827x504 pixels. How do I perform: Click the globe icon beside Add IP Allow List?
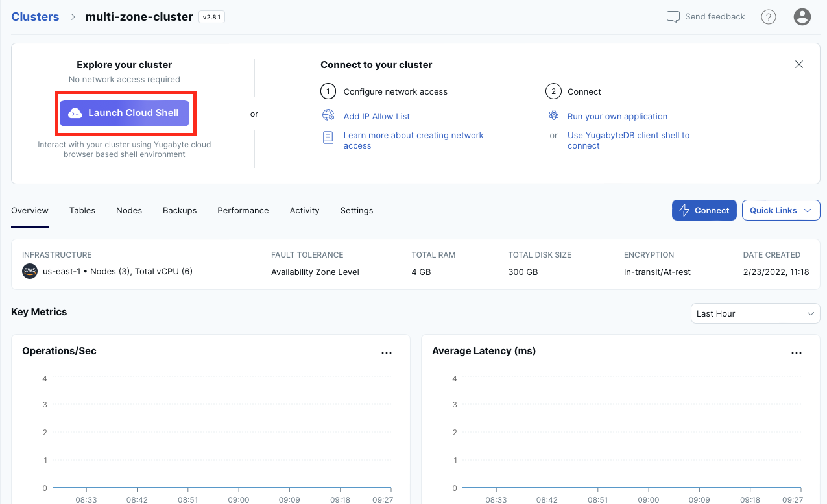pyautogui.click(x=328, y=115)
